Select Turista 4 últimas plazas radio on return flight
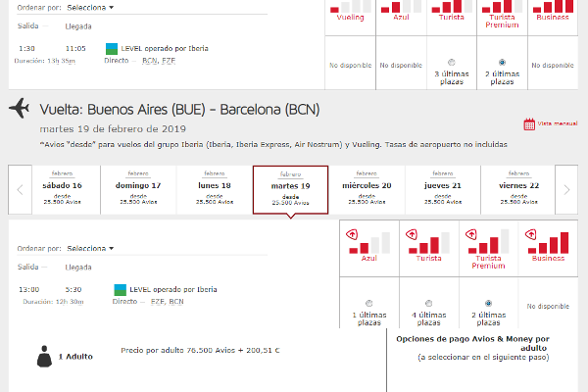The image size is (588, 392). (428, 303)
